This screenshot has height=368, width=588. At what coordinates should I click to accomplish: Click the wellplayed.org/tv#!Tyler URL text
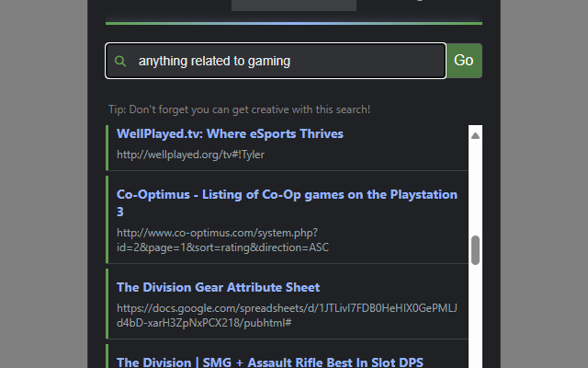190,155
